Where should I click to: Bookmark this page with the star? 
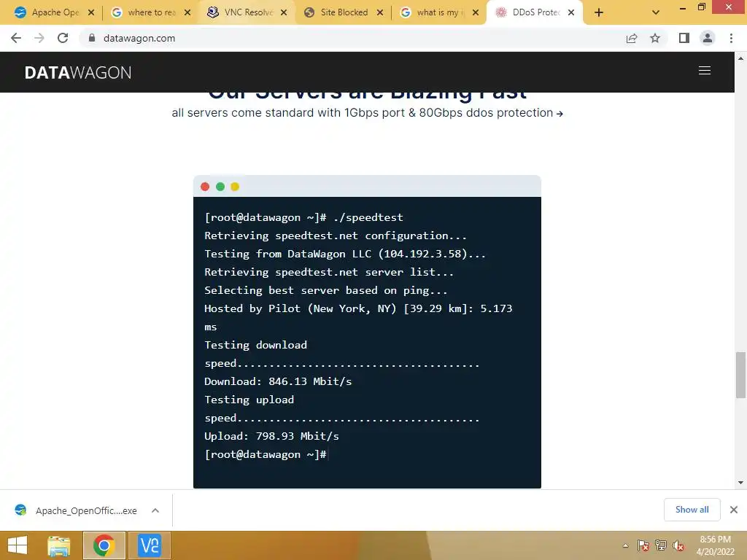[655, 38]
